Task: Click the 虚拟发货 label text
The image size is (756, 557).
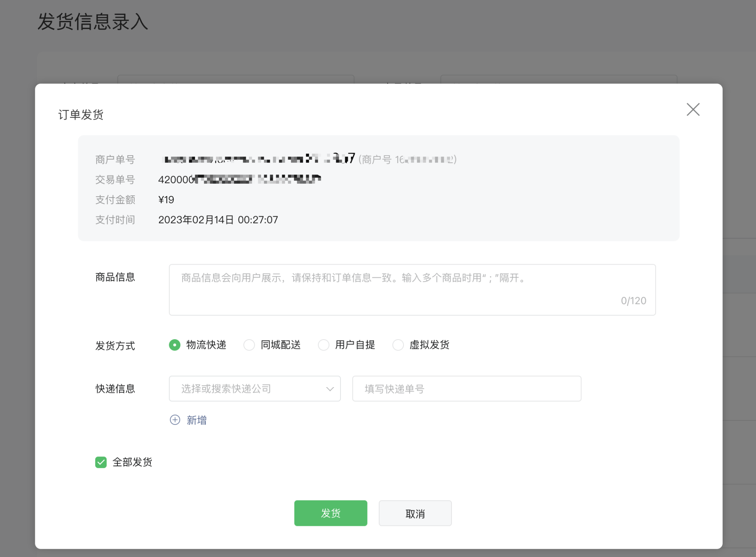Action: 429,345
